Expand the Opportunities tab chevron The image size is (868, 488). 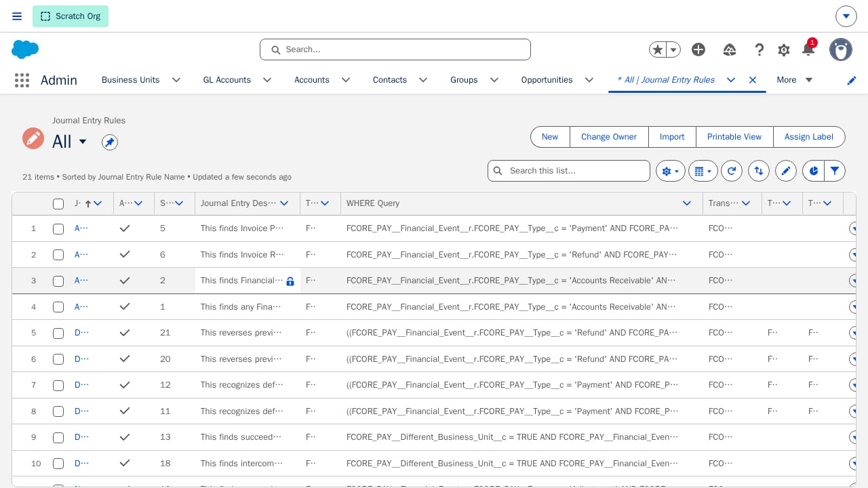[x=589, y=80]
